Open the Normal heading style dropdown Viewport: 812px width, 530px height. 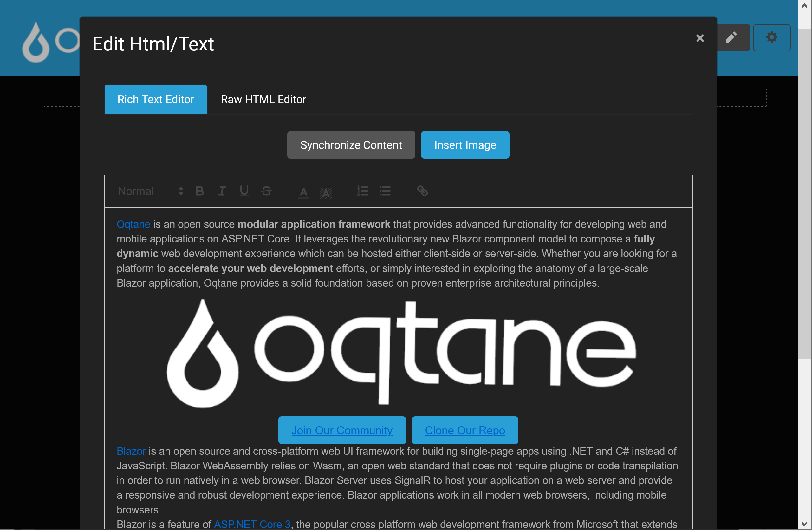(x=151, y=191)
